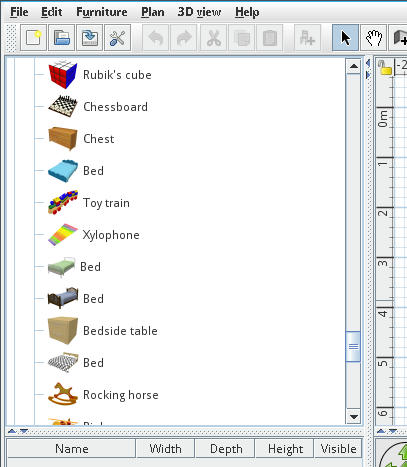This screenshot has height=467, width=407.
Task: Open the Plan menu
Action: [x=153, y=12]
